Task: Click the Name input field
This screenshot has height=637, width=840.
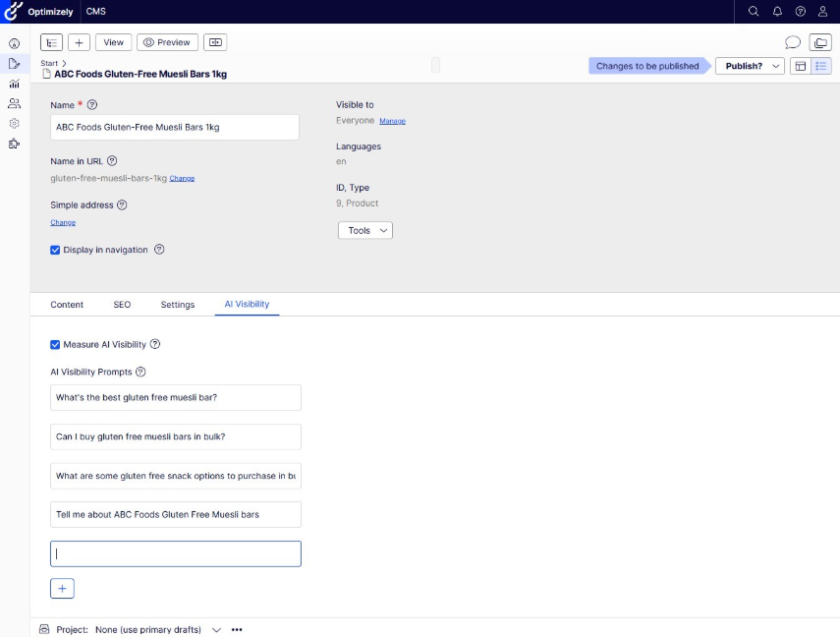Action: pyautogui.click(x=175, y=127)
